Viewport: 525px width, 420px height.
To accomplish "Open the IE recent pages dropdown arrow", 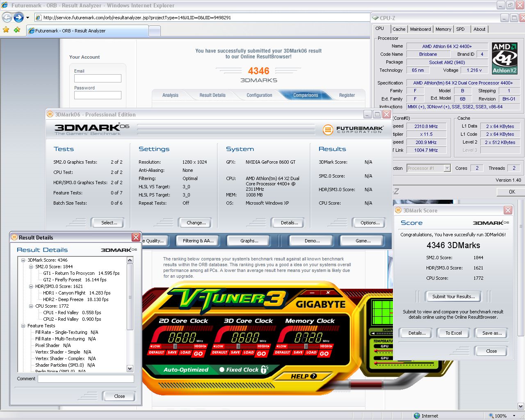I will pyautogui.click(x=27, y=18).
